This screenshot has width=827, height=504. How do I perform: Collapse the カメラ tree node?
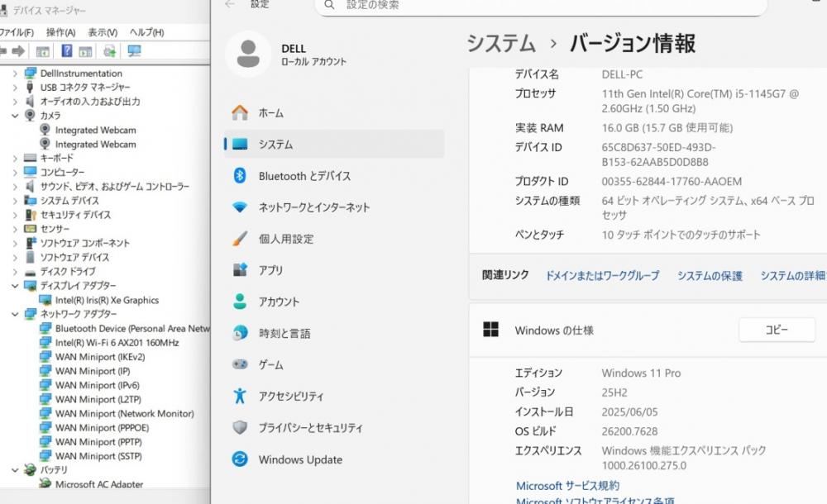pos(15,116)
